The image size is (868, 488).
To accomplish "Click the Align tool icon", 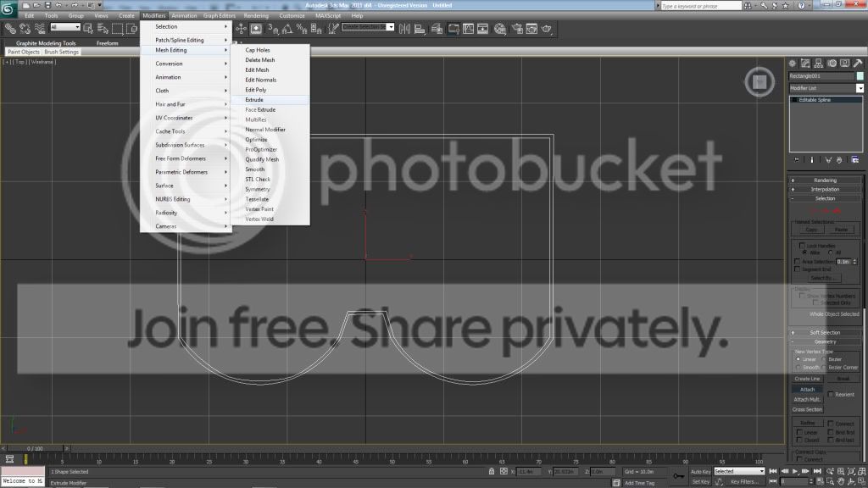I will (420, 28).
